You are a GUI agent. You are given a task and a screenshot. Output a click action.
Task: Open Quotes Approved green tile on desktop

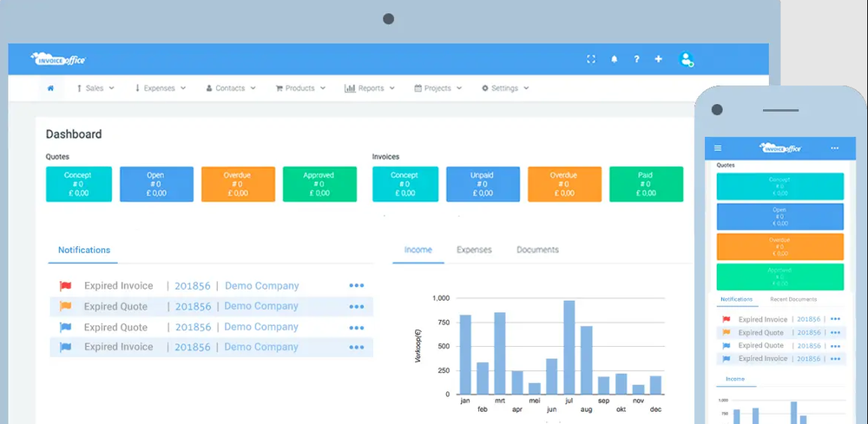coord(319,184)
